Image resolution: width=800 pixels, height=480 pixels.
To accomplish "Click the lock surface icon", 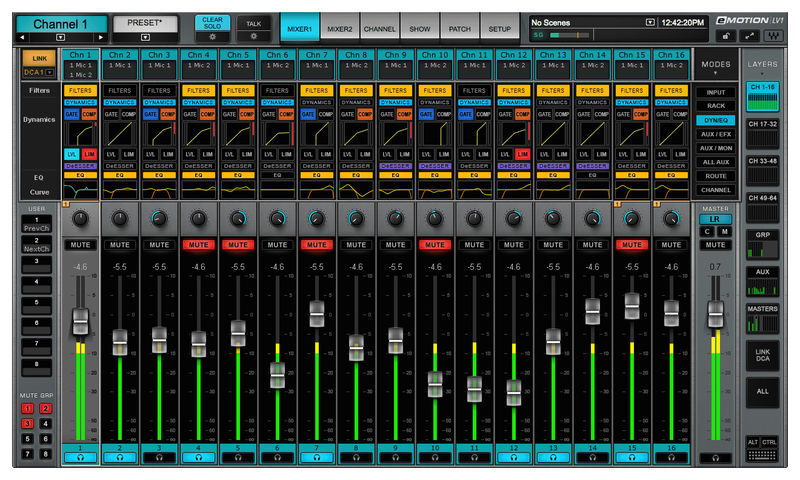I will [x=726, y=36].
